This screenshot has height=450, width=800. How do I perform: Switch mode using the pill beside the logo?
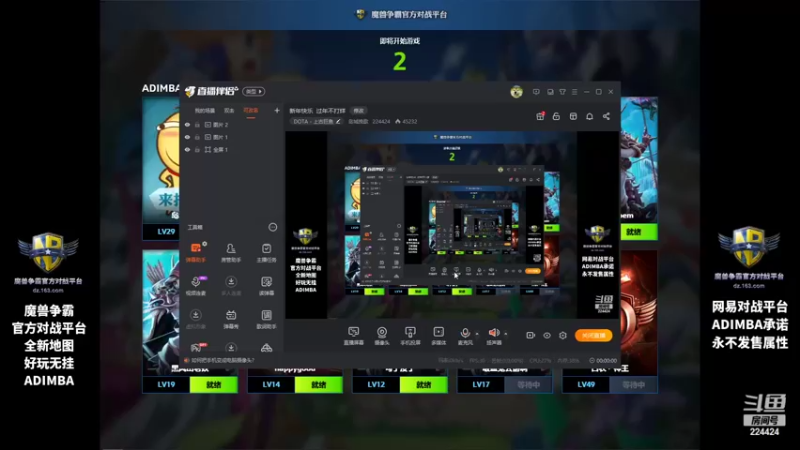click(x=254, y=91)
